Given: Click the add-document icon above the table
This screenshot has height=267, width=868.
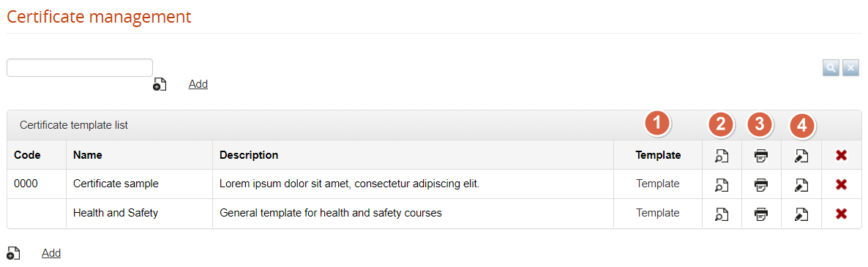Looking at the screenshot, I should pyautogui.click(x=160, y=85).
